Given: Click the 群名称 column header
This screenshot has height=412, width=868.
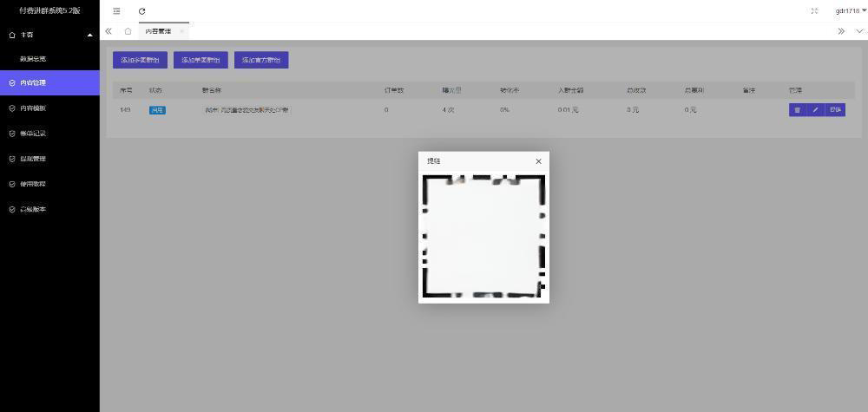Looking at the screenshot, I should pyautogui.click(x=212, y=90).
